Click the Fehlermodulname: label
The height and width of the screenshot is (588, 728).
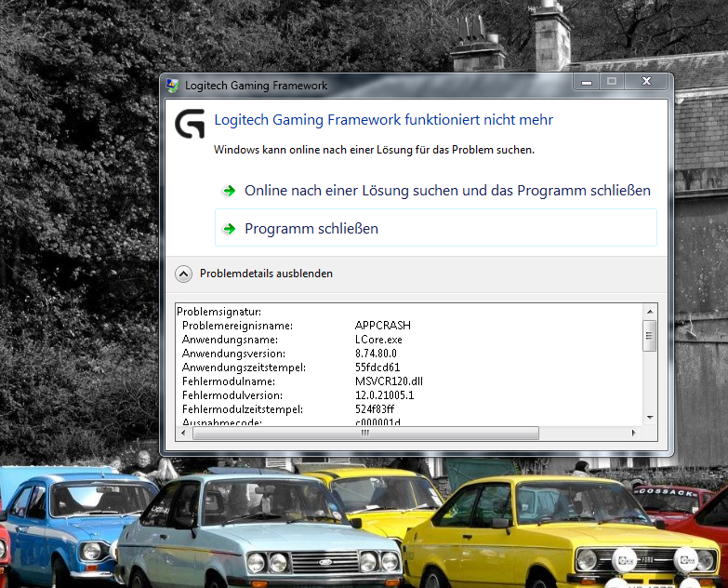[229, 381]
